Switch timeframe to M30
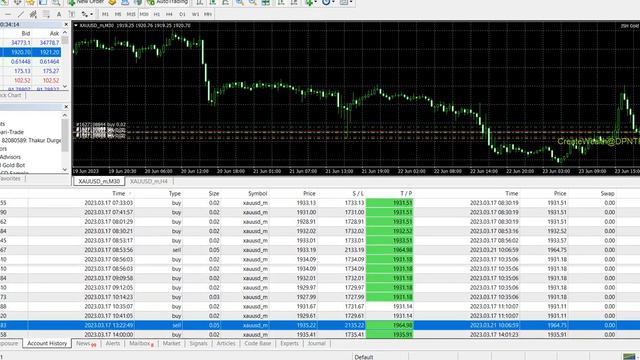This screenshot has height=360, width=640. (144, 14)
